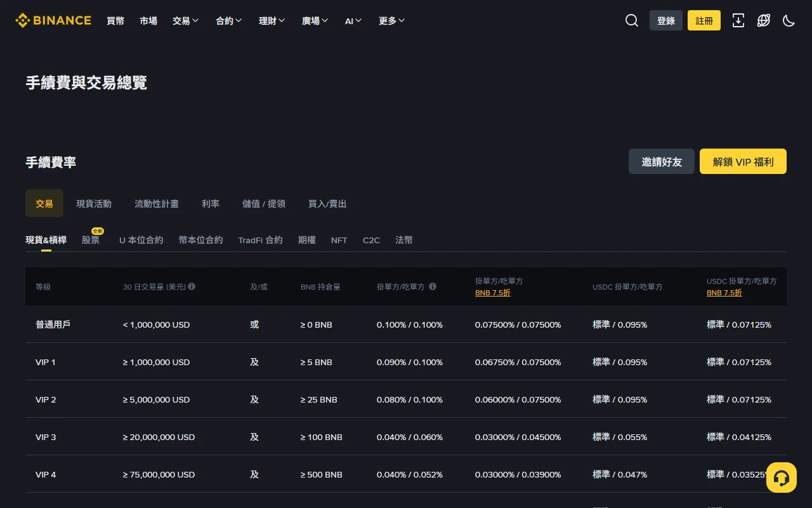Open the Binance logo home link
The height and width of the screenshot is (508, 812).
pos(53,20)
